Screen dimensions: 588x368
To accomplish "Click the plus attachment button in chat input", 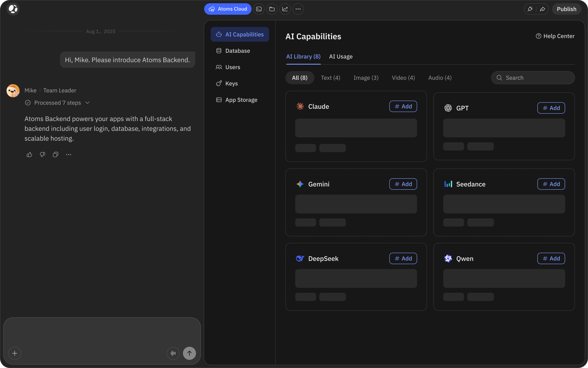I will point(15,353).
